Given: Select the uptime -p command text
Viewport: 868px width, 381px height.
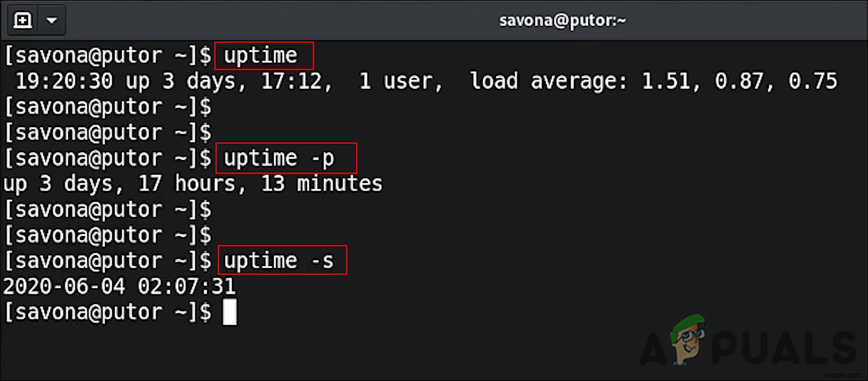Looking at the screenshot, I should click(x=279, y=158).
